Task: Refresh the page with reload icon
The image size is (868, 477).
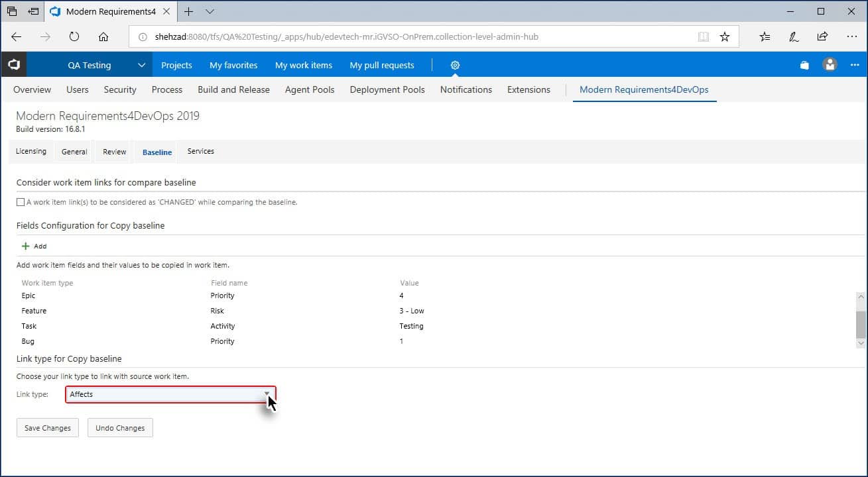Action: tap(74, 36)
